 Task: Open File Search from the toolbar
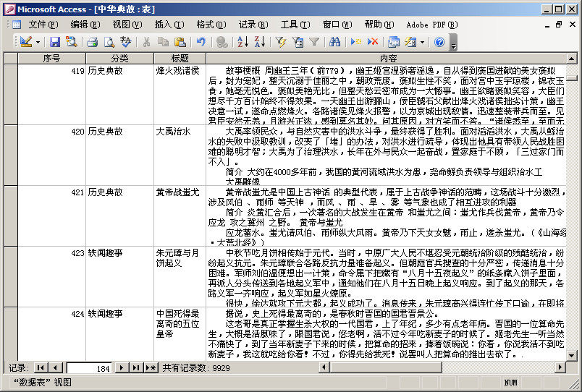click(x=71, y=42)
